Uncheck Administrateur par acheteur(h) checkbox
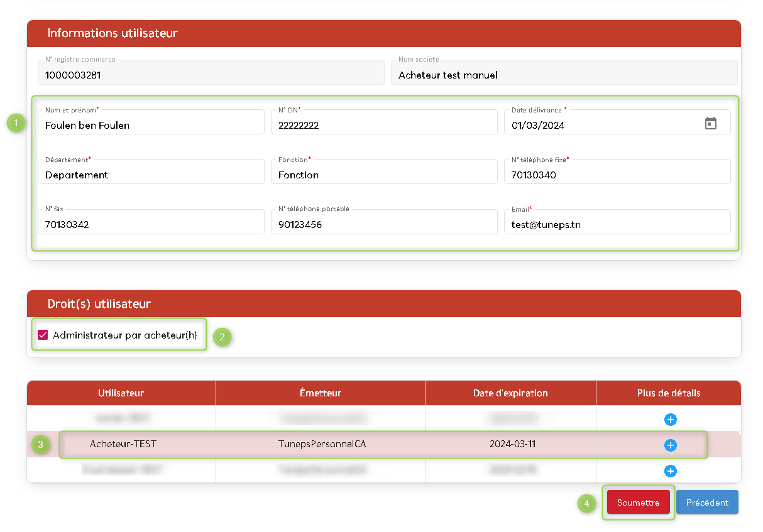The image size is (763, 532). [43, 335]
